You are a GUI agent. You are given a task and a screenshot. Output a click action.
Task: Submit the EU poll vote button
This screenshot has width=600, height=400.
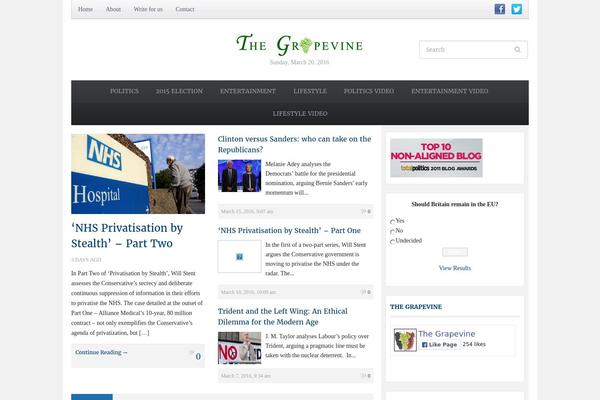point(455,252)
